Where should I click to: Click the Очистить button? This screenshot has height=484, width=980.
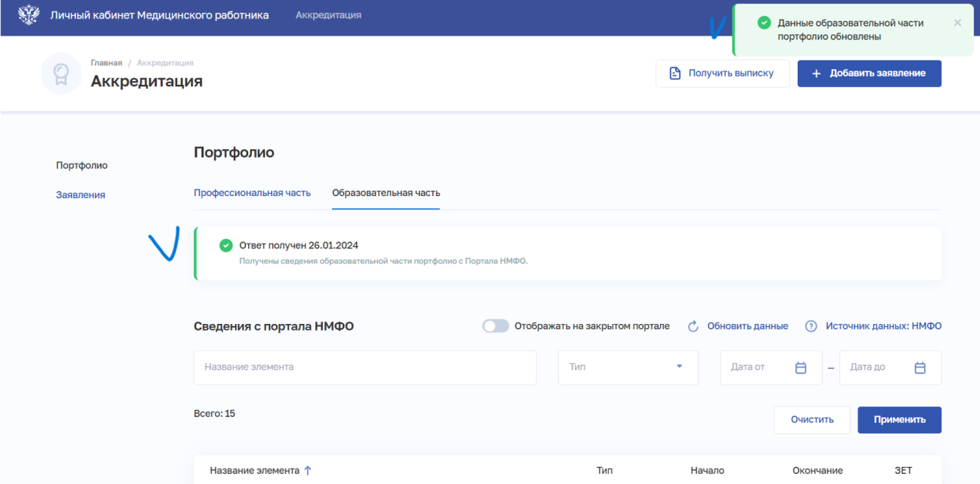(x=812, y=420)
